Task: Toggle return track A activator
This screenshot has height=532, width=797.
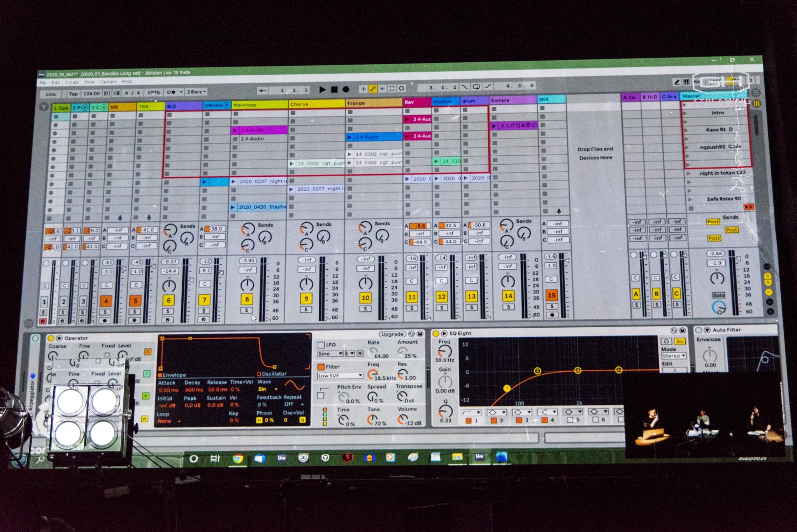Action: tap(636, 294)
